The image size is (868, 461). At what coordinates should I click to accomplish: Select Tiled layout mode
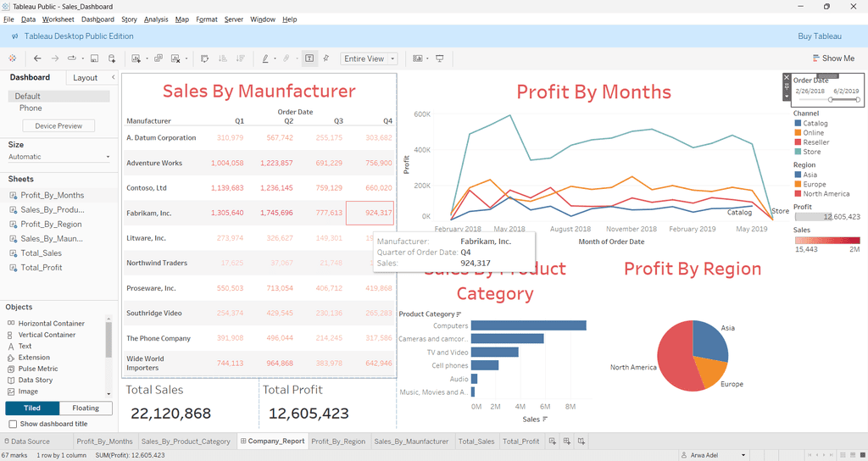click(x=32, y=408)
